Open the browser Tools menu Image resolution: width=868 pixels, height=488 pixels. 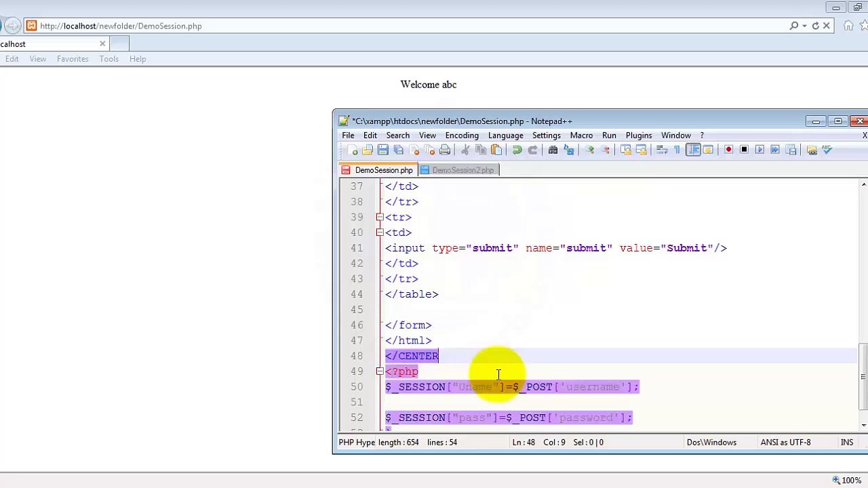108,59
